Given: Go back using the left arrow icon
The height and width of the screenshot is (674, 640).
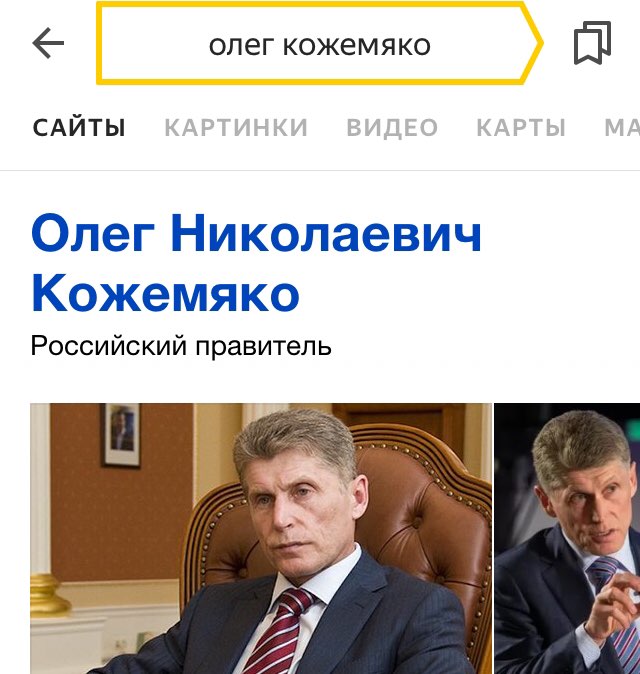Looking at the screenshot, I should point(48,43).
